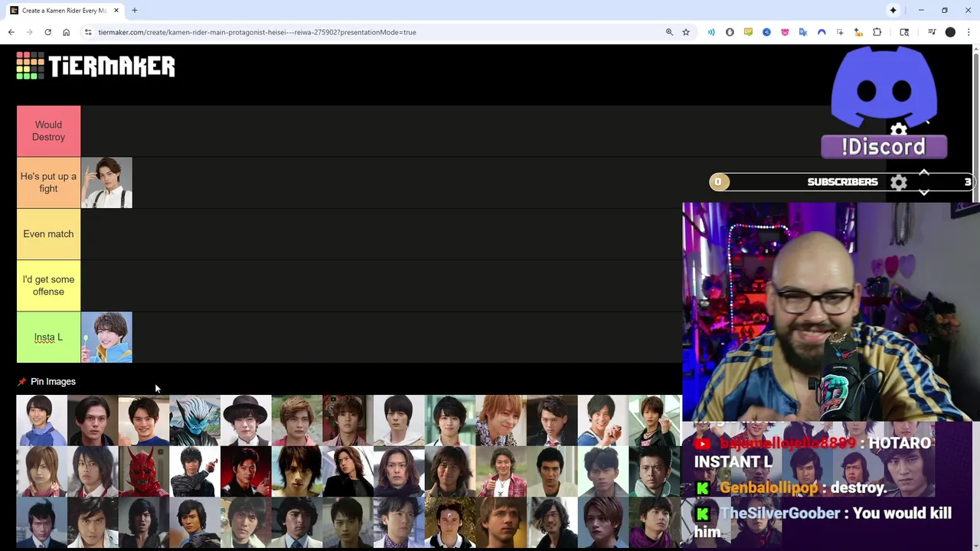This screenshot has height=551, width=980.
Task: Open the Extensions puzzle piece menu
Action: pyautogui.click(x=877, y=32)
